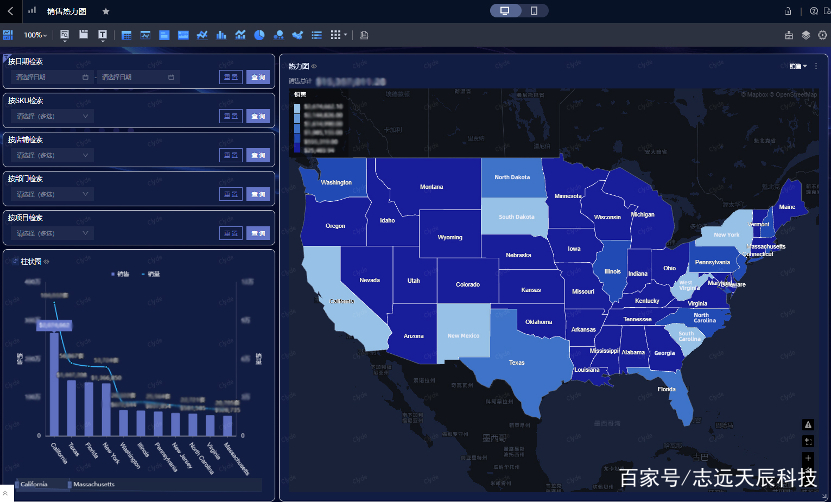Open the heat map view dropdown top-right
832x502 pixels.
tap(798, 66)
